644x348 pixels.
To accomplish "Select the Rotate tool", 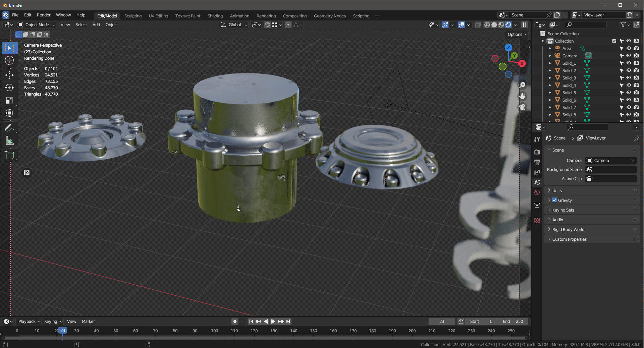I will (9, 88).
